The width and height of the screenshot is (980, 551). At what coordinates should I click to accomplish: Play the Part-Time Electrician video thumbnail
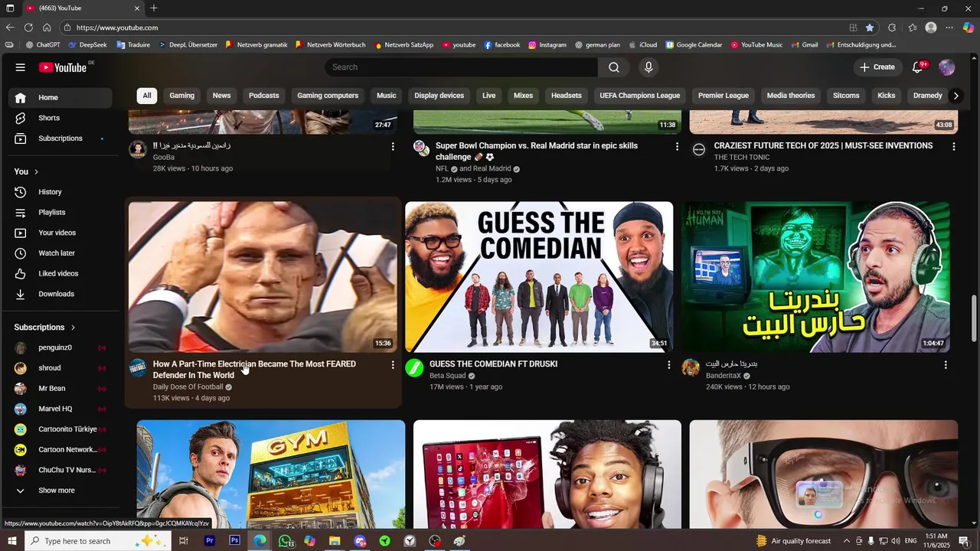coord(263,277)
